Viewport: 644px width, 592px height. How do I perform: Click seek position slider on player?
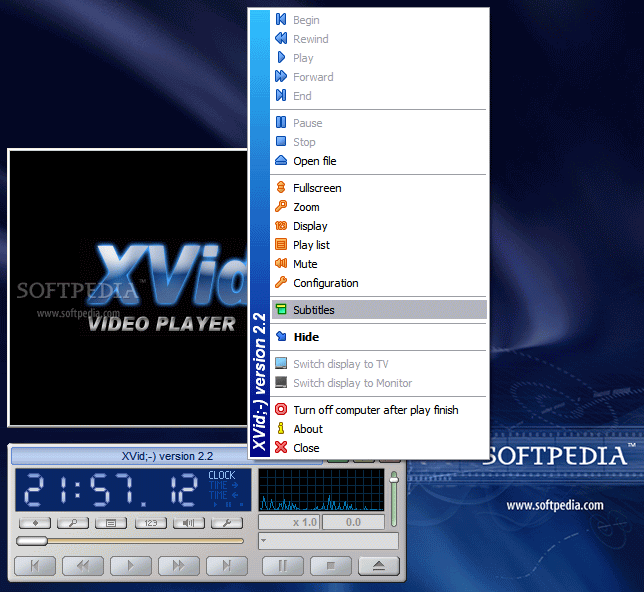tap(130, 541)
